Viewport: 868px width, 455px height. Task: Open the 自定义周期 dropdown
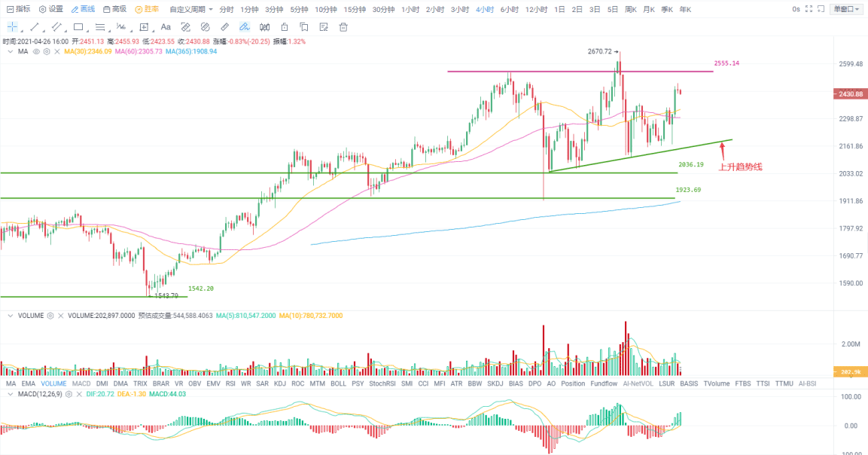191,10
